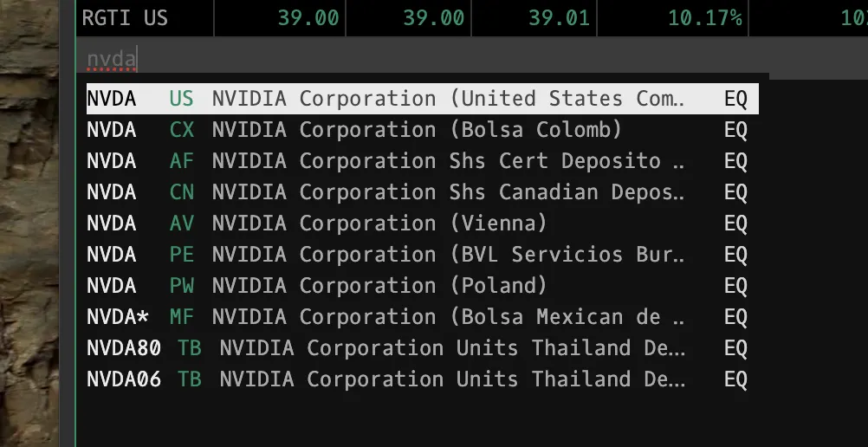Select NVDA PW Poland listing
The image size is (868, 447).
[x=423, y=286]
